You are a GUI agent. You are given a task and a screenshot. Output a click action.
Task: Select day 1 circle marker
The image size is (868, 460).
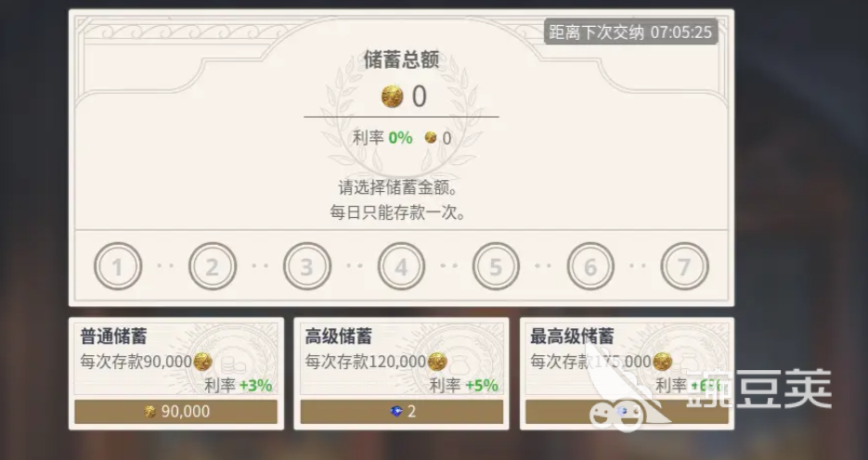[118, 266]
